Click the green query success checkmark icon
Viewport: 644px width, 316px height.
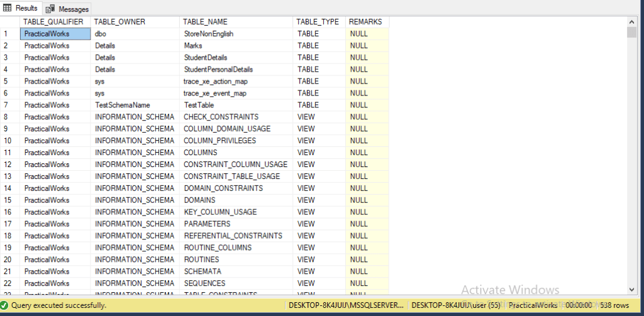click(x=4, y=305)
